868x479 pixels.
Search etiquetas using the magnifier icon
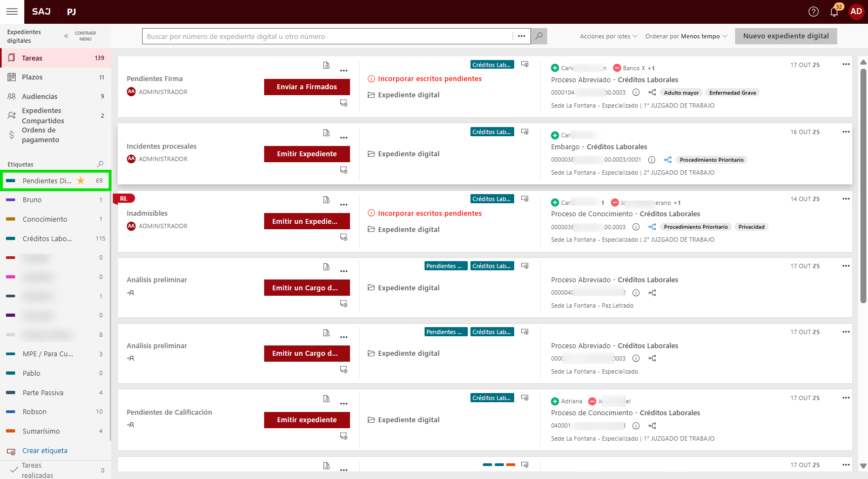(100, 164)
